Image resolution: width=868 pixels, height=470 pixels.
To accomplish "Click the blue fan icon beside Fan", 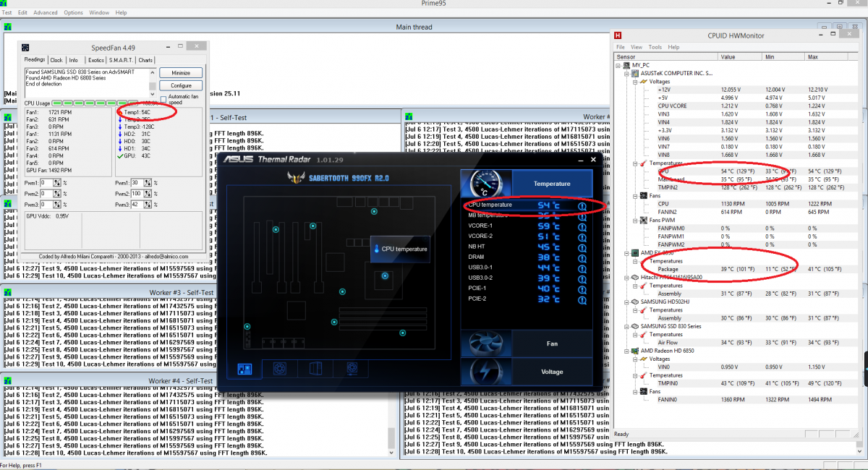I will coord(485,344).
